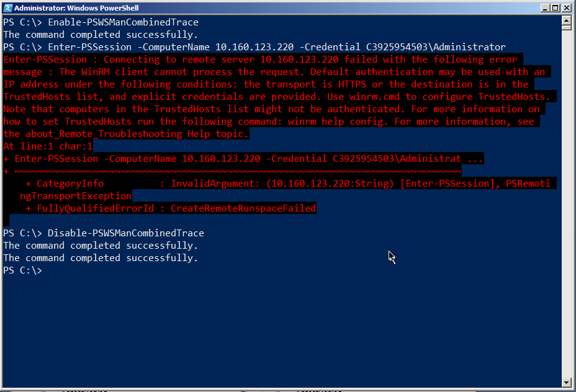Maximize the PowerShell window
Viewport: 576px width, 392px height.
pyautogui.click(x=554, y=8)
